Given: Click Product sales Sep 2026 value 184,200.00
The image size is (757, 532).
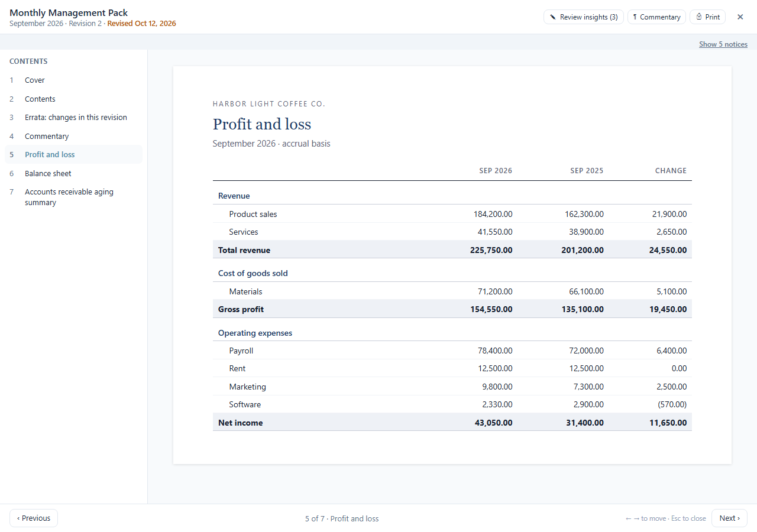Looking at the screenshot, I should [493, 214].
